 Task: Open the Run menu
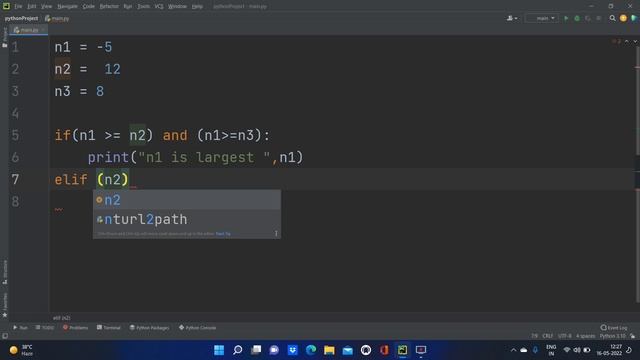tap(128, 7)
